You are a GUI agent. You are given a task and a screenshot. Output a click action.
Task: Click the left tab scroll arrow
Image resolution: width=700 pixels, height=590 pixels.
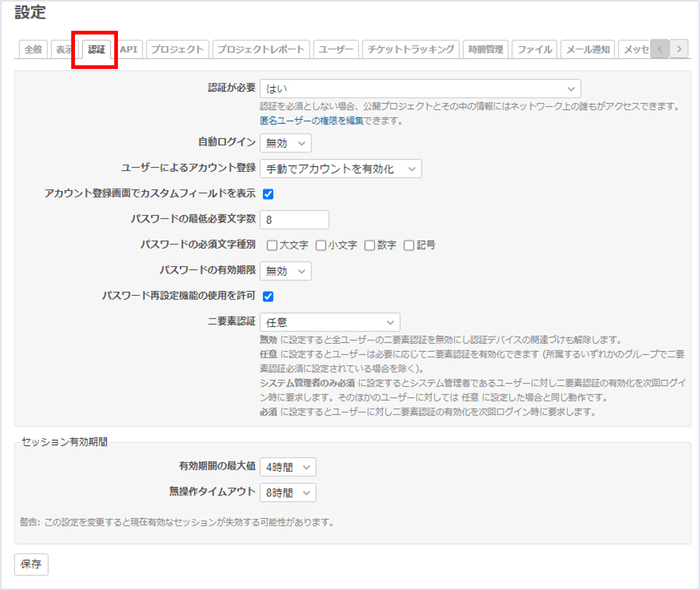(x=660, y=48)
